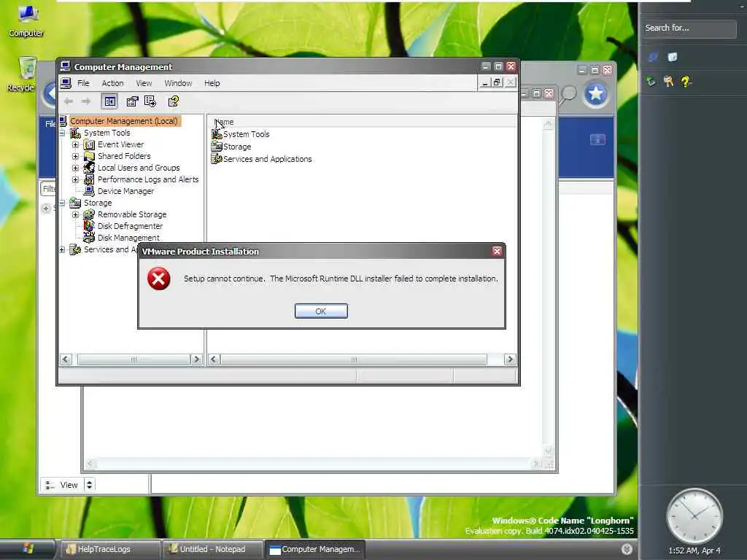Select Disk Management in the tree
This screenshot has width=747, height=560.
(x=128, y=238)
